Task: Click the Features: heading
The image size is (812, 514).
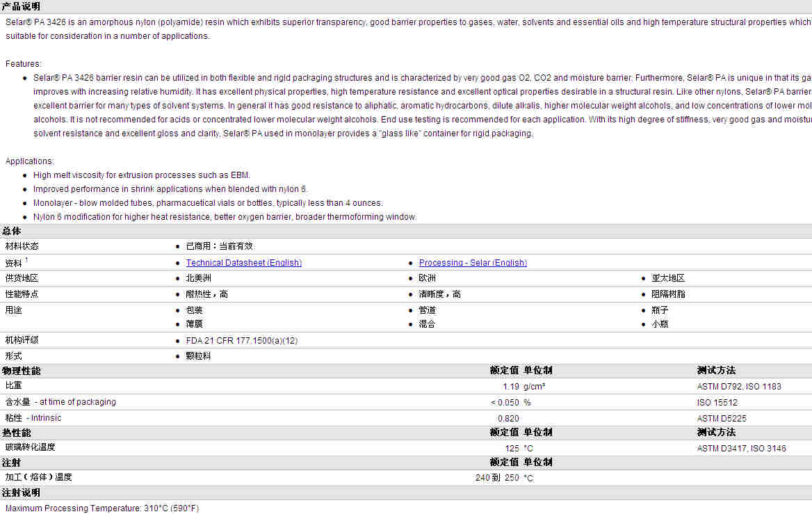Action: point(24,64)
